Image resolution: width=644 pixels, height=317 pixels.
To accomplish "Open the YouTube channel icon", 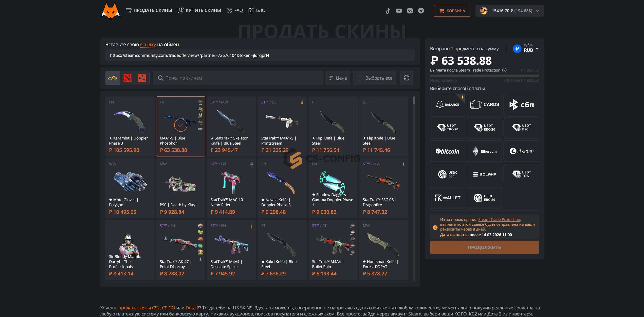I will [x=399, y=11].
